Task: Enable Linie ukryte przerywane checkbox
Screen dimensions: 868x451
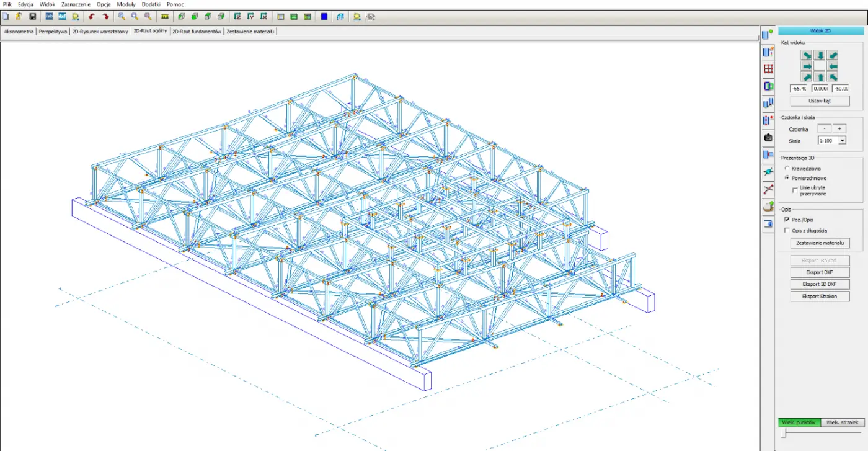Action: (795, 190)
